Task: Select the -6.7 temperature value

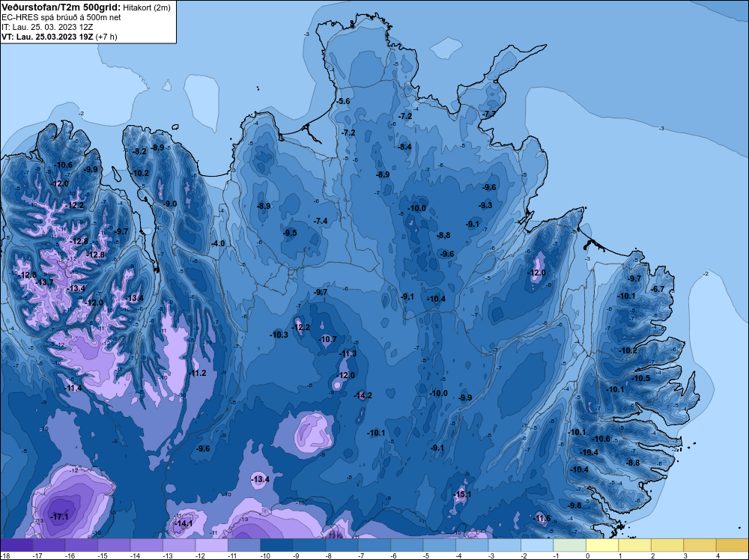Action: click(658, 289)
